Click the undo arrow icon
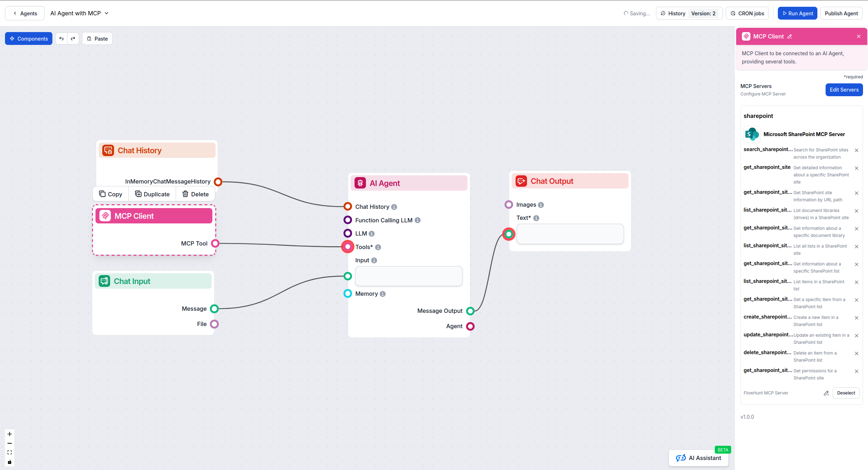Image resolution: width=868 pixels, height=470 pixels. pos(61,38)
